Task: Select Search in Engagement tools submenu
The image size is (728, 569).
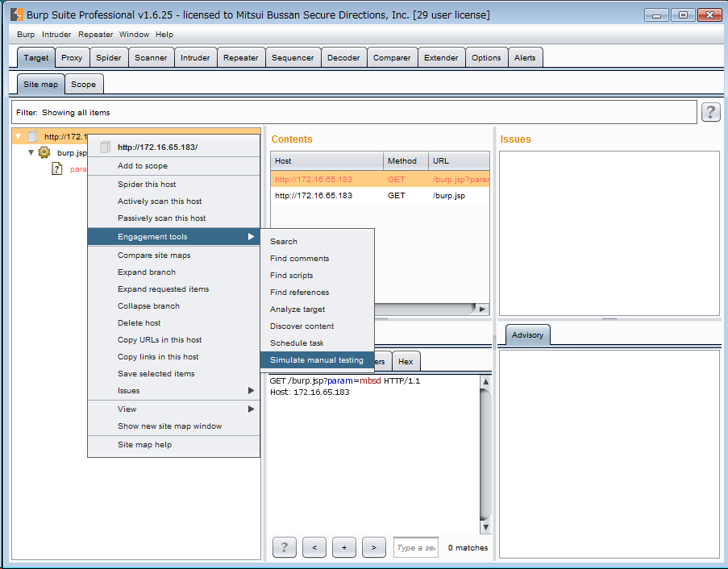Action: pyautogui.click(x=317, y=241)
